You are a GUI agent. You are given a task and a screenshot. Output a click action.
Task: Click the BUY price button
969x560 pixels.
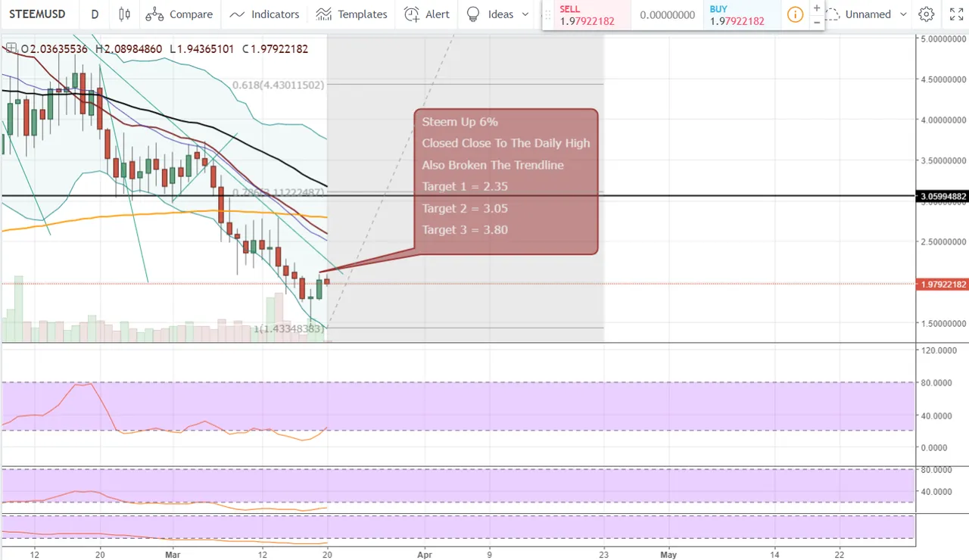pyautogui.click(x=741, y=15)
